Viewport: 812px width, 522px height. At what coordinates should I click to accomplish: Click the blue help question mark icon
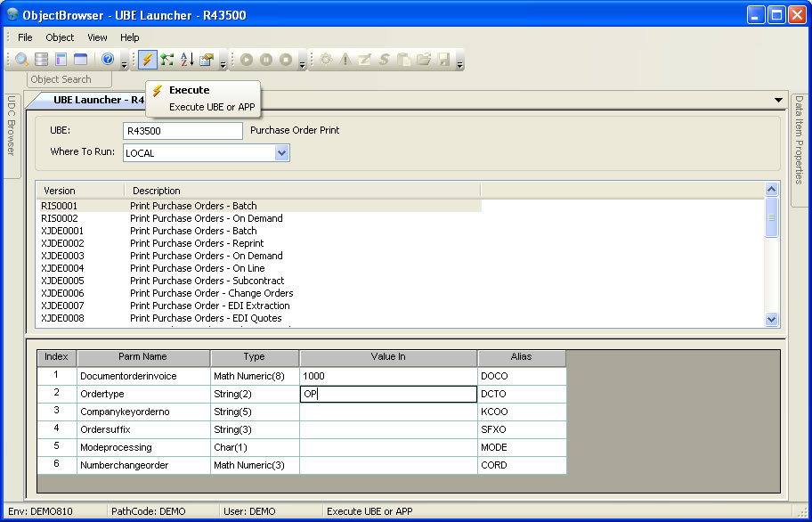108,60
